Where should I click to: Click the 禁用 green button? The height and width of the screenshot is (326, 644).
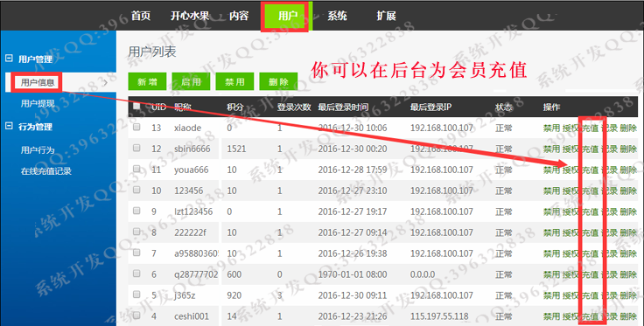pyautogui.click(x=234, y=81)
